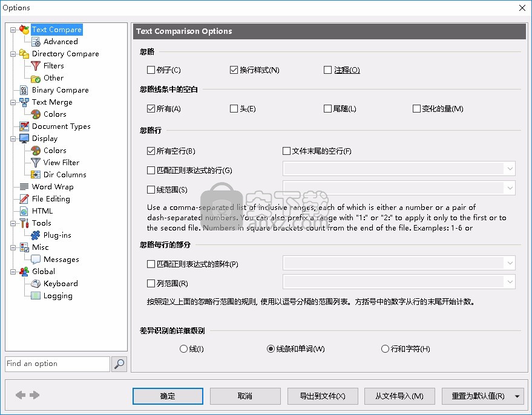Enable the 例子(C) checkbox
Screen dimensions: 532x415
[151, 70]
